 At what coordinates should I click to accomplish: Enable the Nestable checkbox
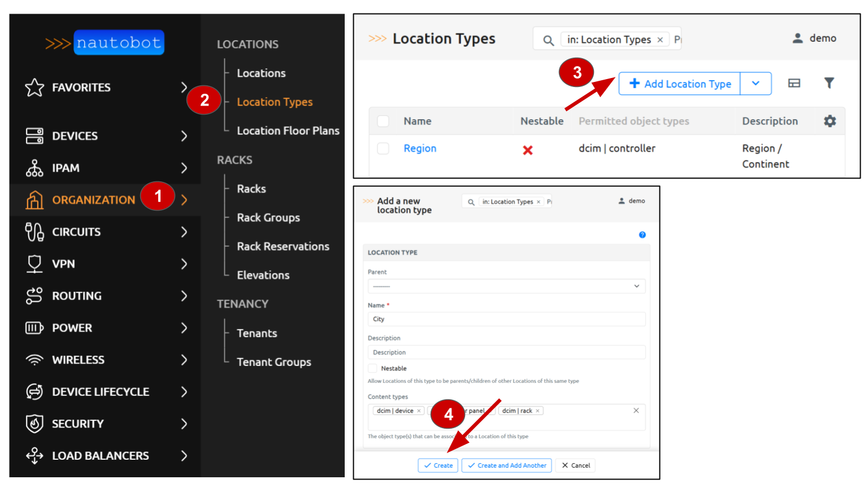pyautogui.click(x=372, y=368)
